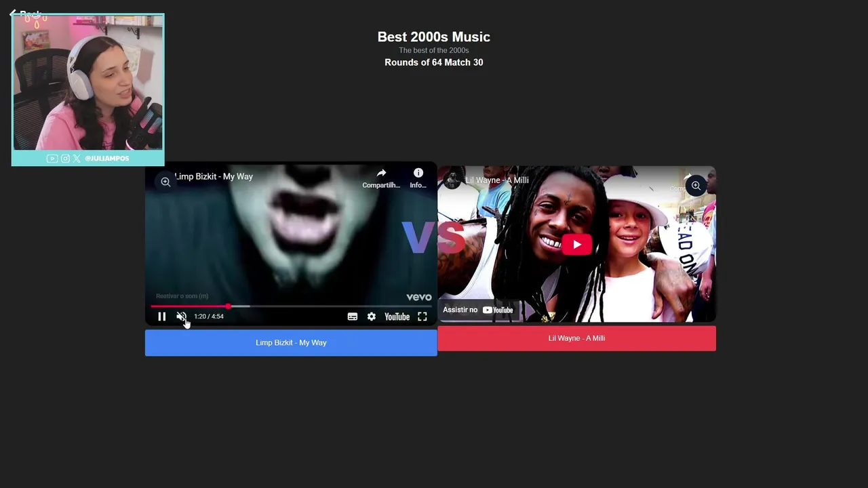Viewport: 868px width, 488px height.
Task: Vote for Lil Wayne - A Milli
Action: point(576,338)
